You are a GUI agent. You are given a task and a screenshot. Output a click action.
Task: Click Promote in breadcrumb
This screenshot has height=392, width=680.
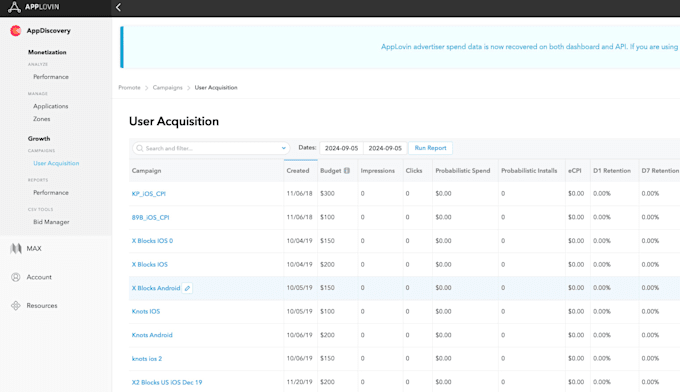click(x=129, y=88)
